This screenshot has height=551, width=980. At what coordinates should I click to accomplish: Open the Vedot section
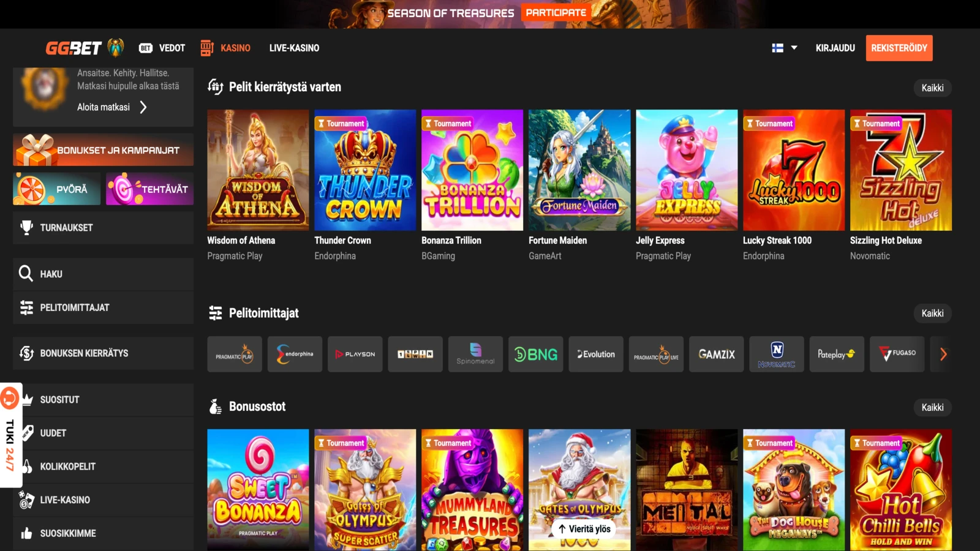tap(172, 48)
